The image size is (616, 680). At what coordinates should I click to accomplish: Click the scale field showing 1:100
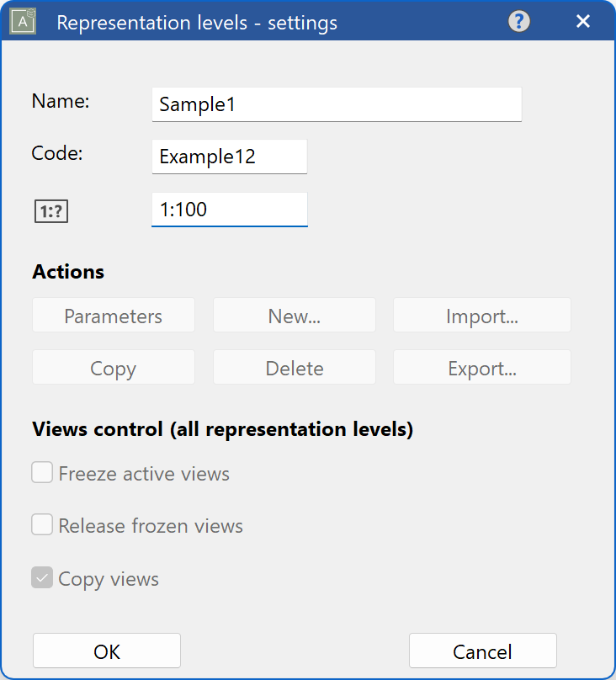tap(230, 210)
